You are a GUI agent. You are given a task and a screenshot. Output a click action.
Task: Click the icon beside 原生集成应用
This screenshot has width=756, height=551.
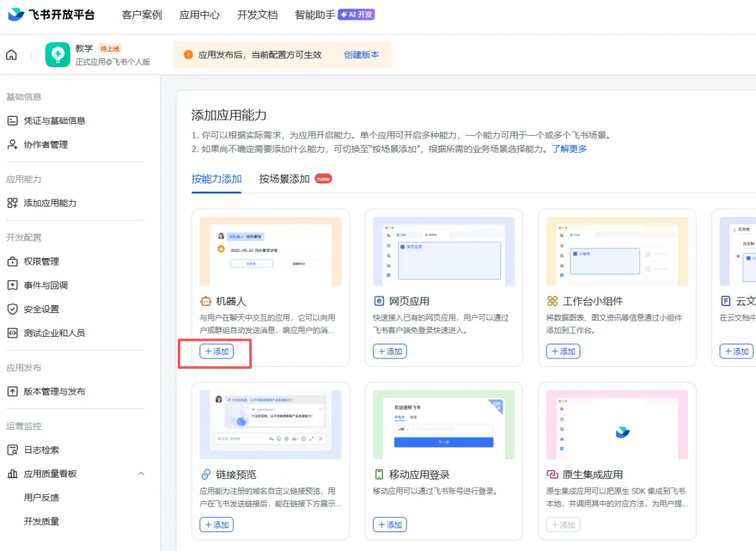[552, 475]
